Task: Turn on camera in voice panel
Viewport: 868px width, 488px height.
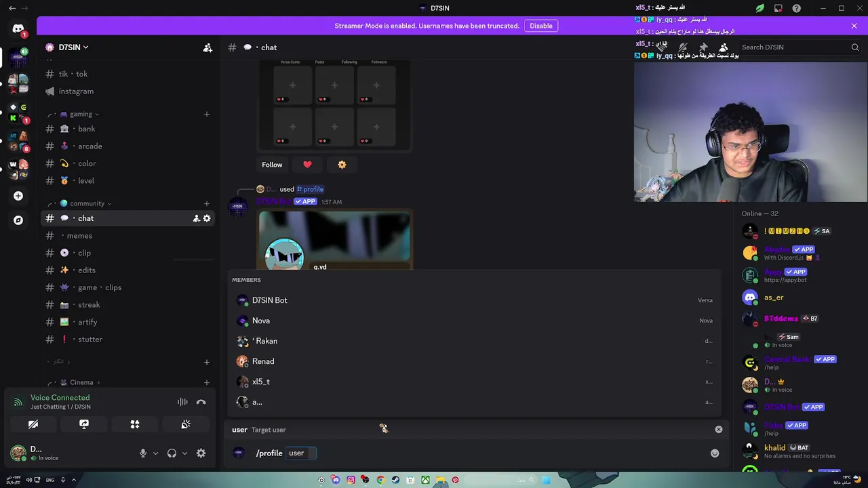Action: click(33, 424)
